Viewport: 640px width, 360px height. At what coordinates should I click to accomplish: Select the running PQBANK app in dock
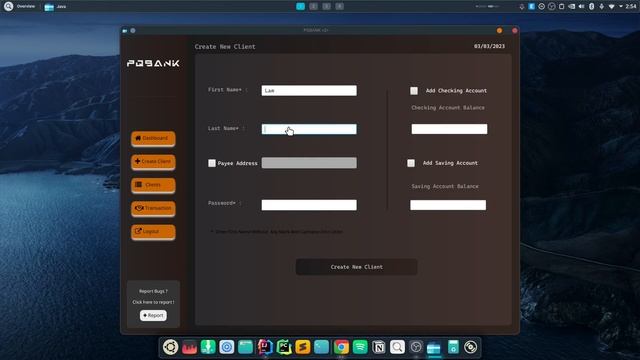point(434,348)
